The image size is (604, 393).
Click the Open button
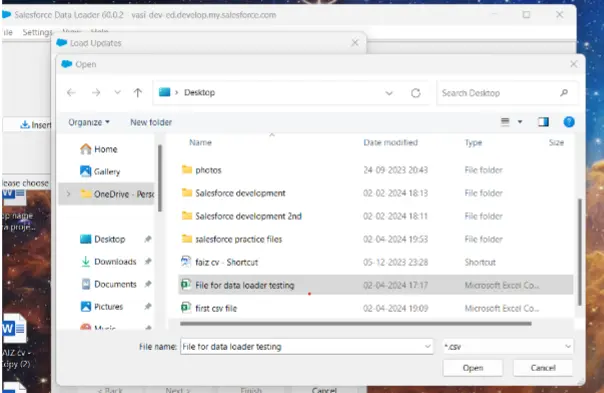coord(473,368)
